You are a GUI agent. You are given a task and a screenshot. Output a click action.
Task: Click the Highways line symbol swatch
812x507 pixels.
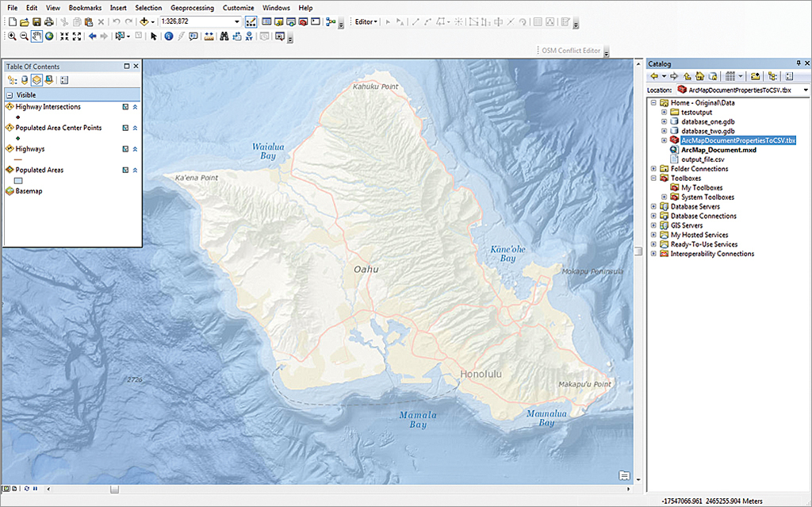tap(18, 159)
